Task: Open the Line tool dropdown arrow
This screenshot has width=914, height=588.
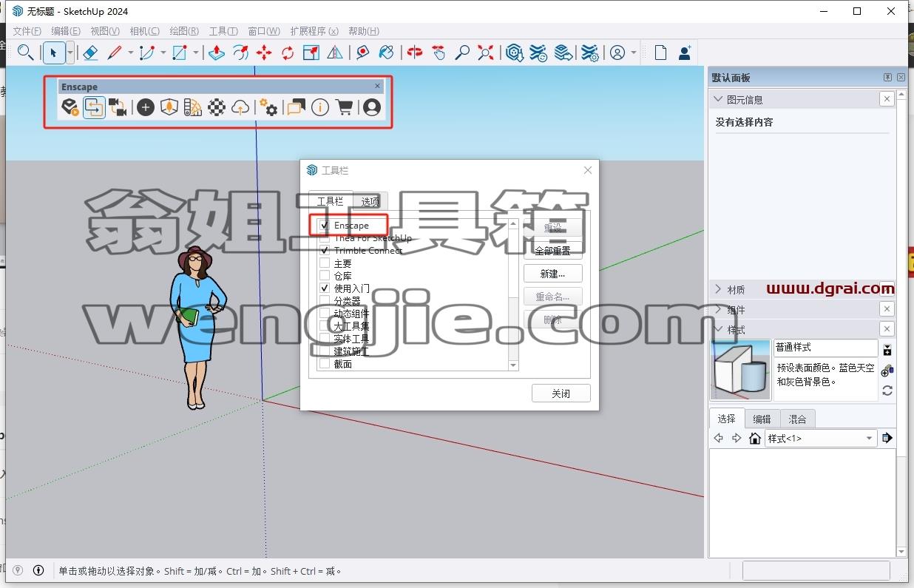Action: (130, 53)
